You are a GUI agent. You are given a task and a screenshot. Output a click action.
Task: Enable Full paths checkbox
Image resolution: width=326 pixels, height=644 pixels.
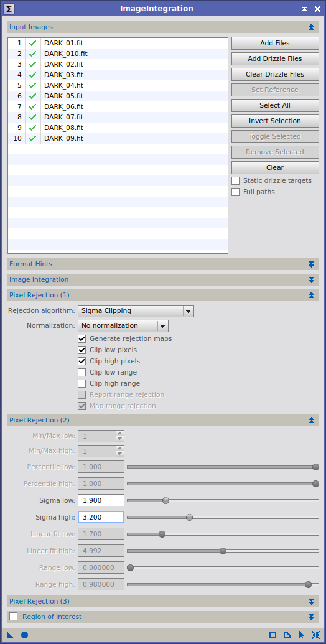(x=235, y=192)
